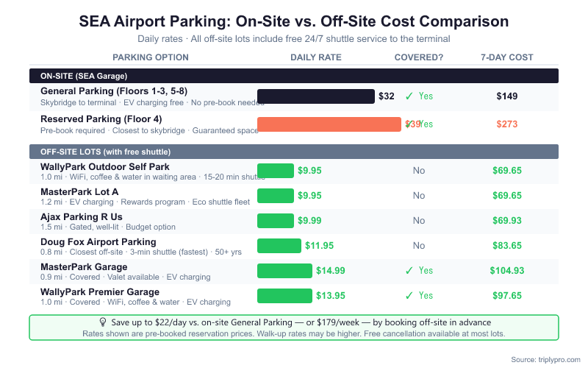Image resolution: width=588 pixels, height=368 pixels.
Task: Click the lightbulb icon in savings tip
Action: (102, 322)
